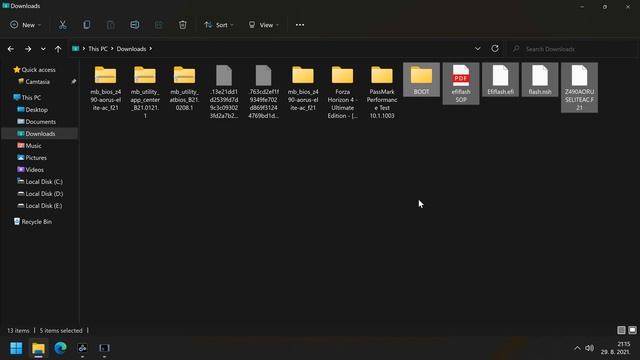The image size is (640, 360).
Task: Open the View layout dropdown
Action: pyautogui.click(x=264, y=25)
